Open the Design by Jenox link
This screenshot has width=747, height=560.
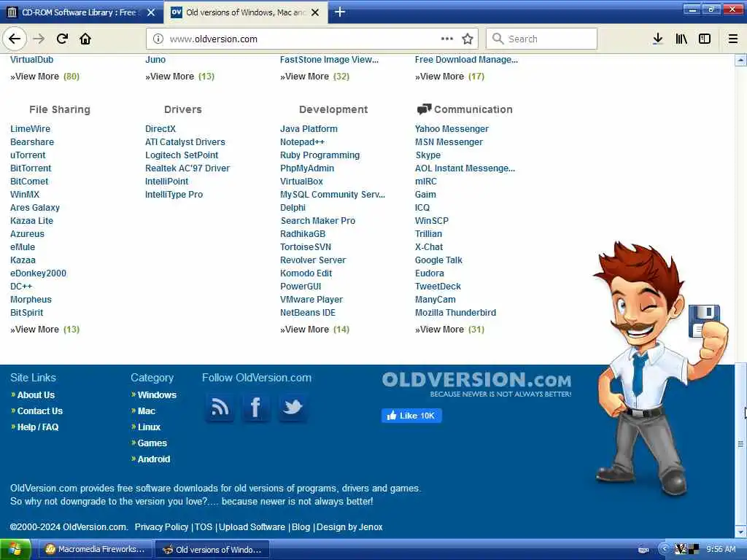pos(349,527)
